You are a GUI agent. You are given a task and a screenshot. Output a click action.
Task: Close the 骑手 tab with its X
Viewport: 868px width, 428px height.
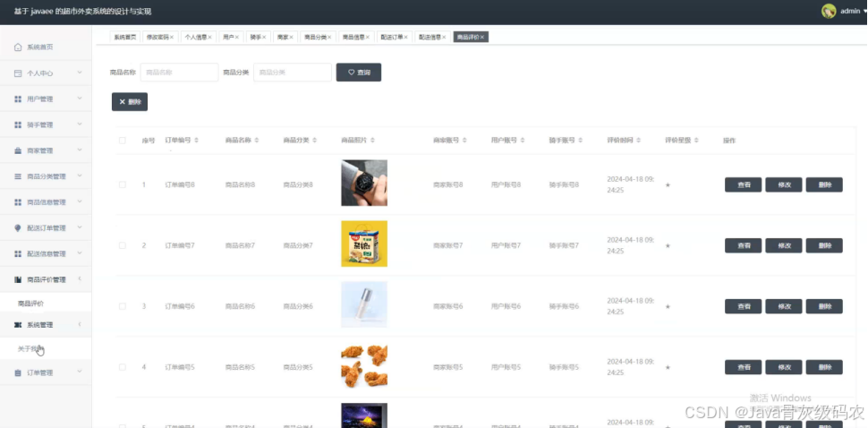click(264, 37)
